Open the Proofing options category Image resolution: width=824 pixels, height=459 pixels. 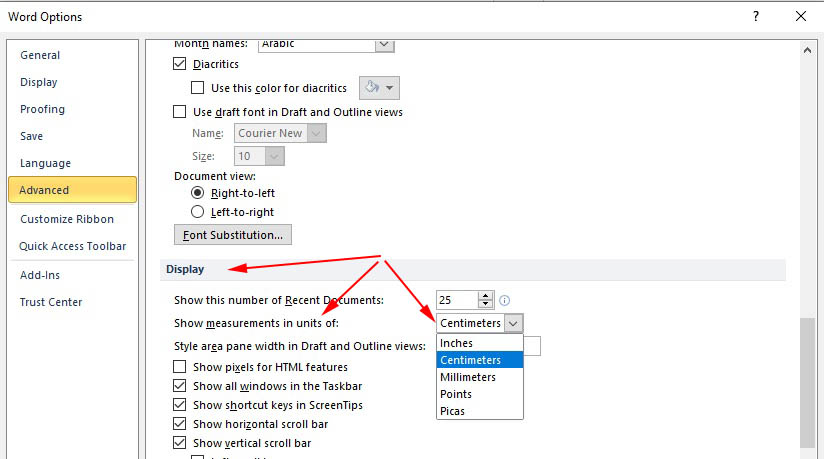point(43,109)
